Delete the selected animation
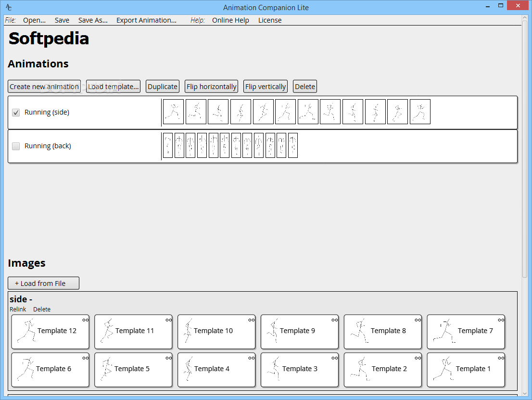Screen dimensions: 532x400 pos(304,87)
